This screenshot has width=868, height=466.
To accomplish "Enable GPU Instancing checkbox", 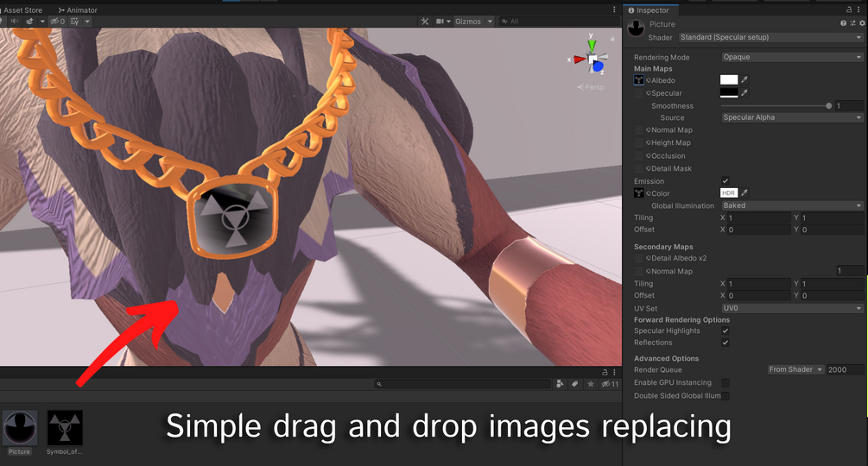I will coord(725,382).
